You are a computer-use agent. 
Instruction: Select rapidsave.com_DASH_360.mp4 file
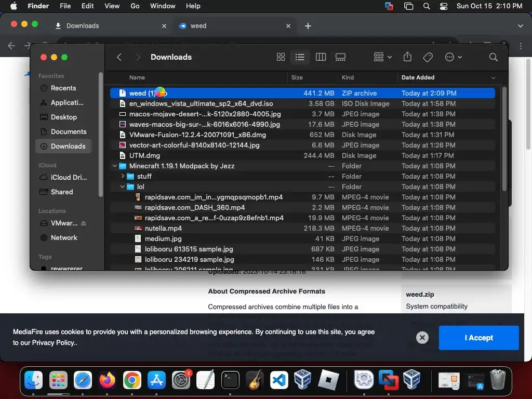point(302,207)
